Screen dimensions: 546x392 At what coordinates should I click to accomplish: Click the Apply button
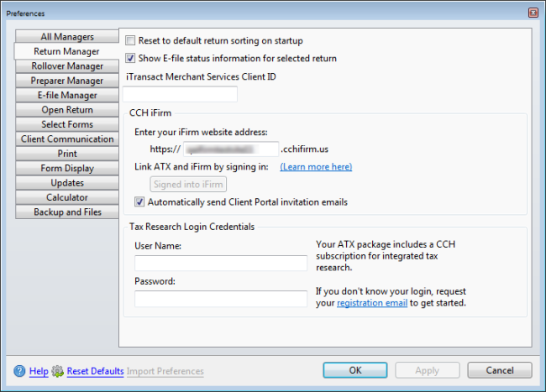(427, 370)
